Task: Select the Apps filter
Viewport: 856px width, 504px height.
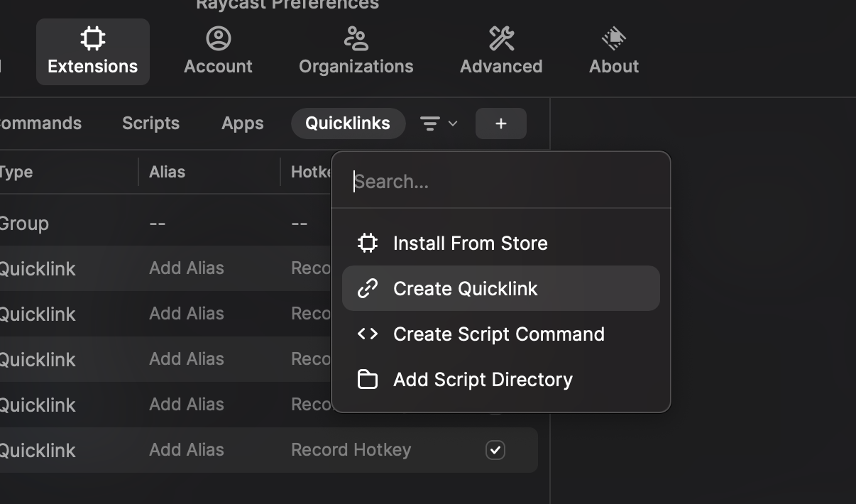Action: pos(243,124)
